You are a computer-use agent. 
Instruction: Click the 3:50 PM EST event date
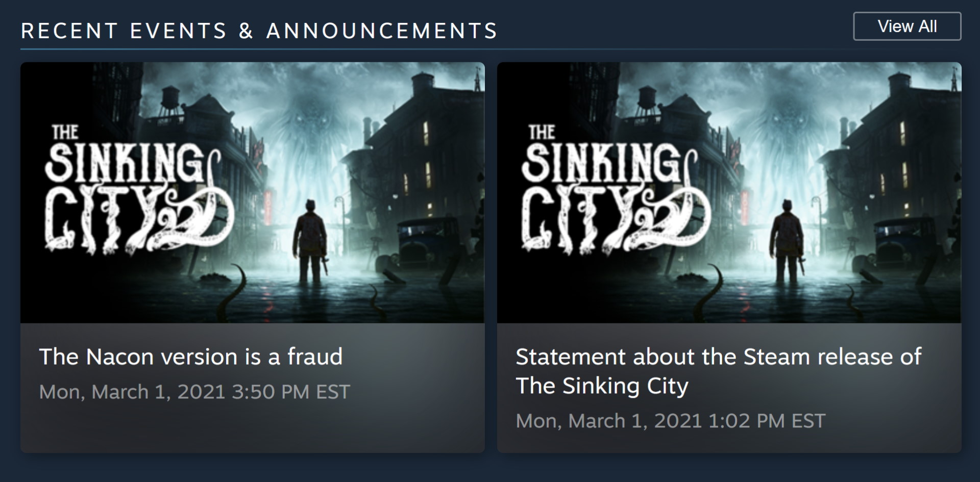click(x=194, y=392)
